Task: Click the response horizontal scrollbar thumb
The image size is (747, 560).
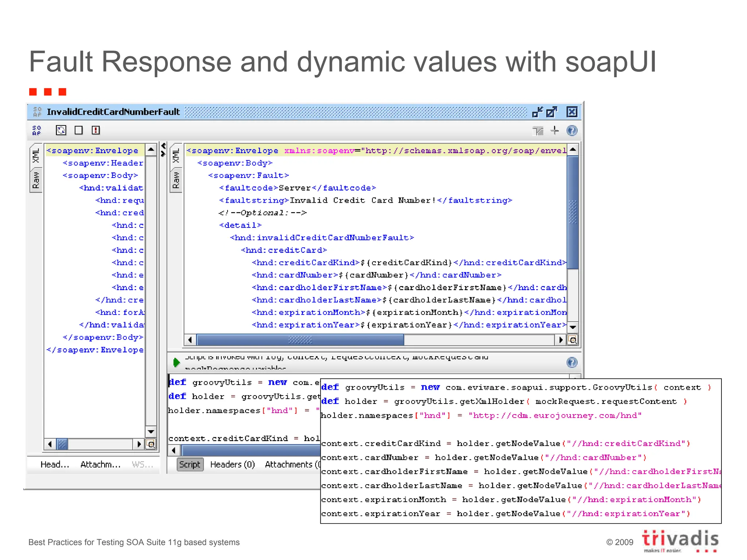Action: coord(300,340)
